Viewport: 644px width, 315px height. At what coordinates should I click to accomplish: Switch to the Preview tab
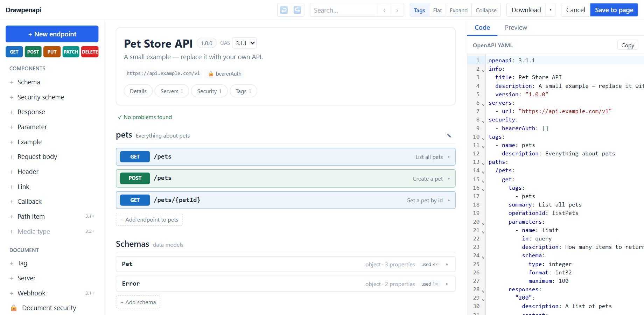[x=516, y=28]
